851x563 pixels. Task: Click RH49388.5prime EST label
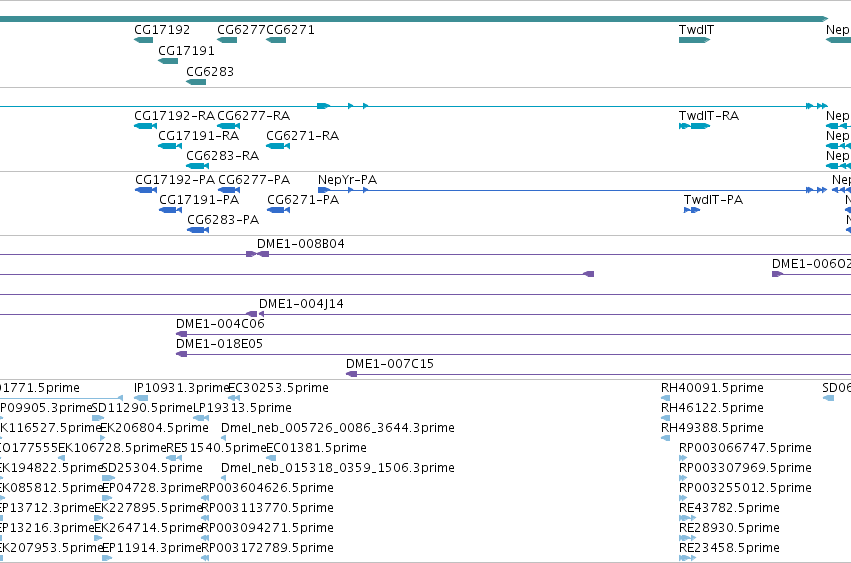712,428
